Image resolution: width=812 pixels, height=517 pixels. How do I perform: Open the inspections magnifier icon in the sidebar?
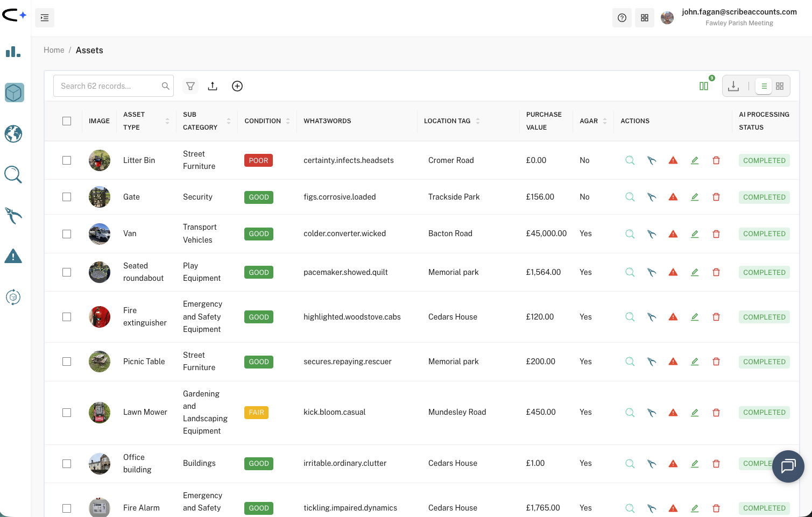pos(13,174)
